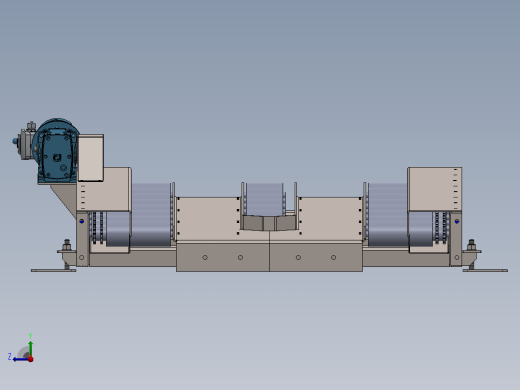
Task: Select the blue gearbox housing on the model
Action: click(x=56, y=151)
